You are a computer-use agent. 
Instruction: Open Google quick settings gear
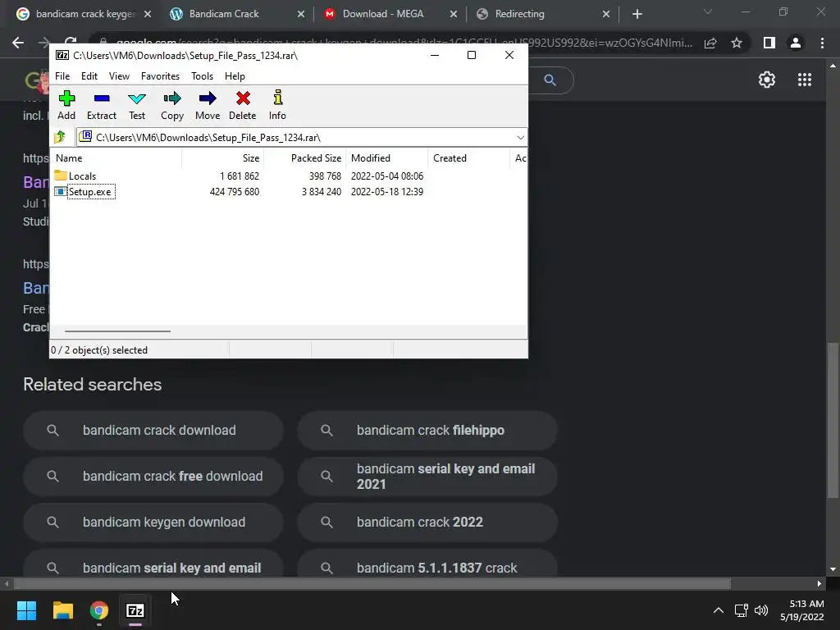[767, 80]
